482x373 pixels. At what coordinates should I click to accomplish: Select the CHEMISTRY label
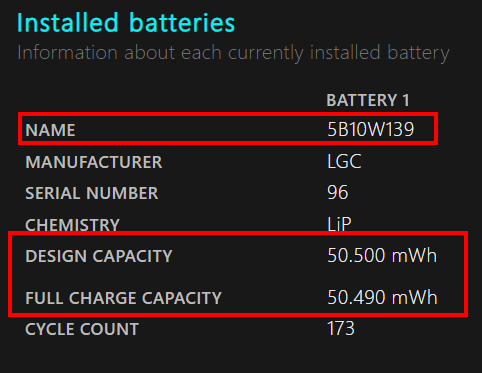pos(72,225)
